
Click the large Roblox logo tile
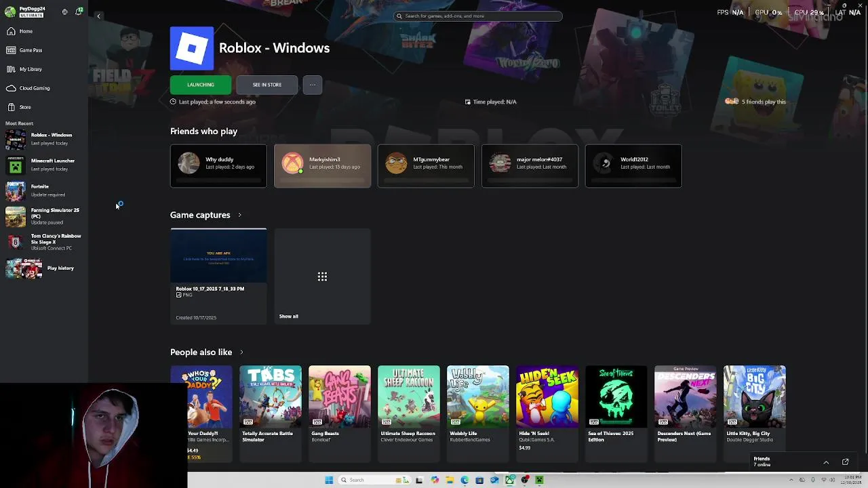[x=192, y=48]
